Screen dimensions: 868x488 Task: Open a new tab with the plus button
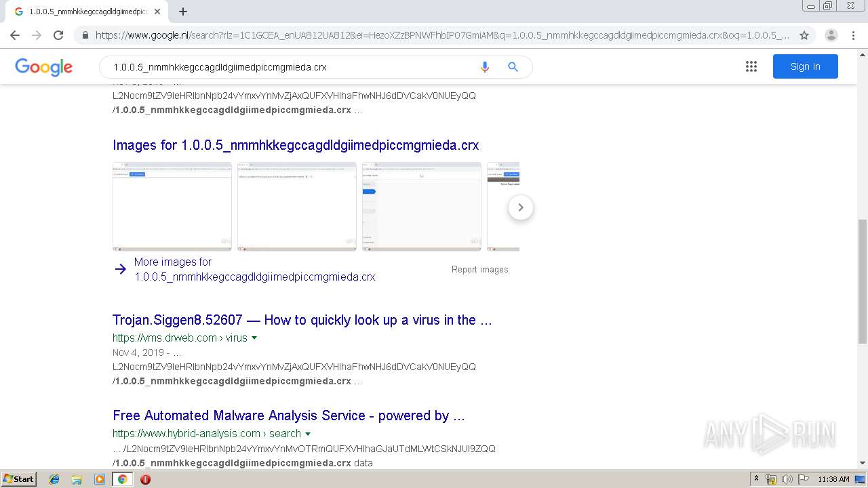183,12
